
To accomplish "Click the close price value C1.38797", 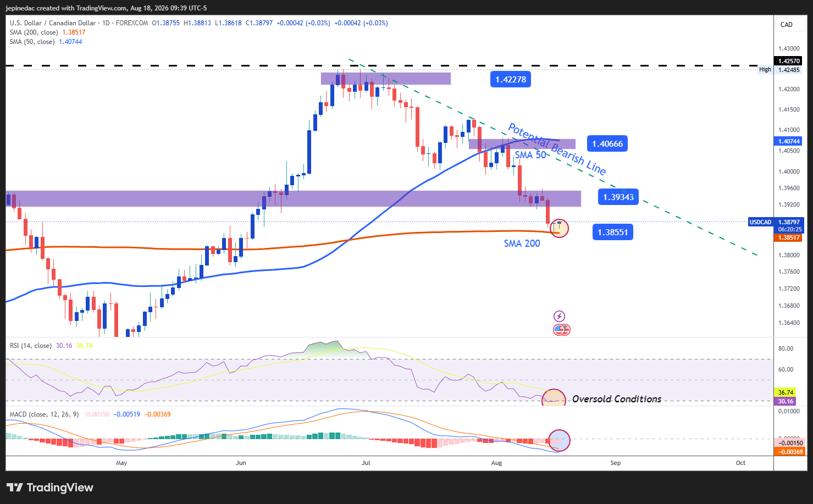I will tap(259, 23).
